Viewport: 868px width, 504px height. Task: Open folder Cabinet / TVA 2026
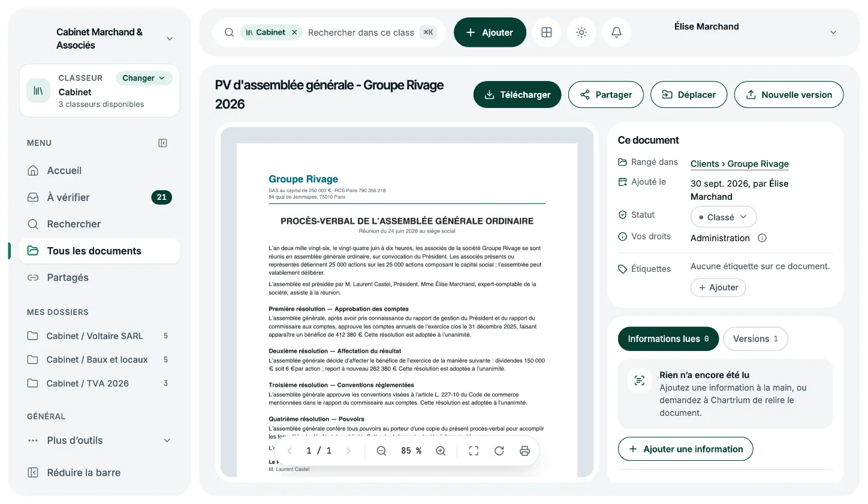click(100, 383)
